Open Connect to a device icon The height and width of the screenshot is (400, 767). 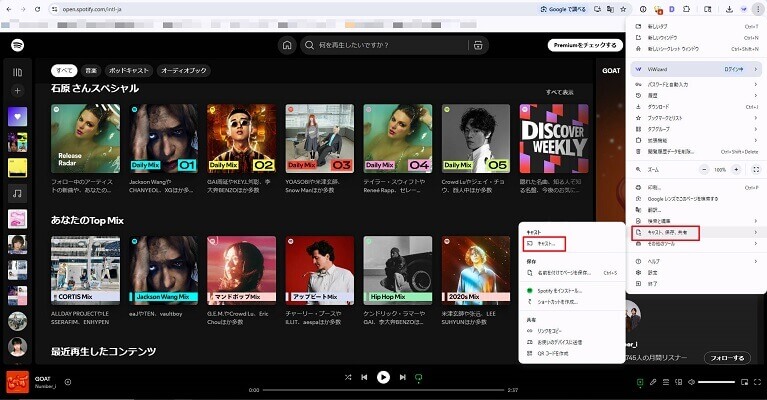[678, 382]
